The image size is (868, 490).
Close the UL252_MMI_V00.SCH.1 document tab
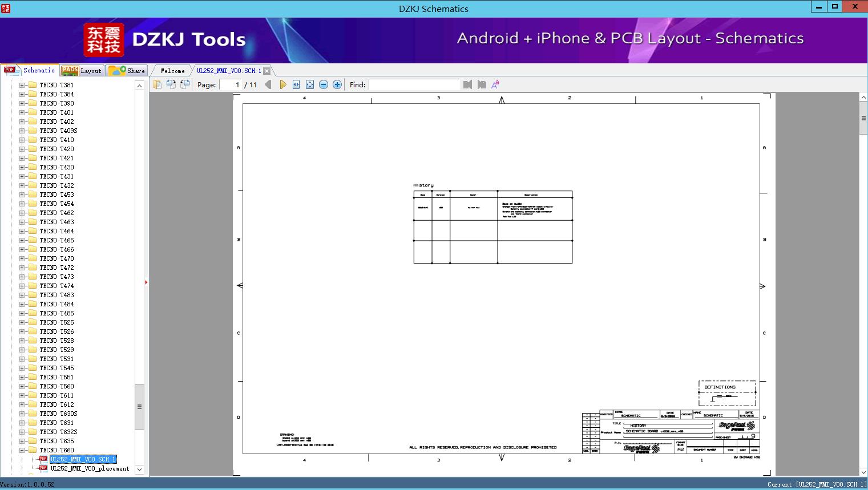267,71
